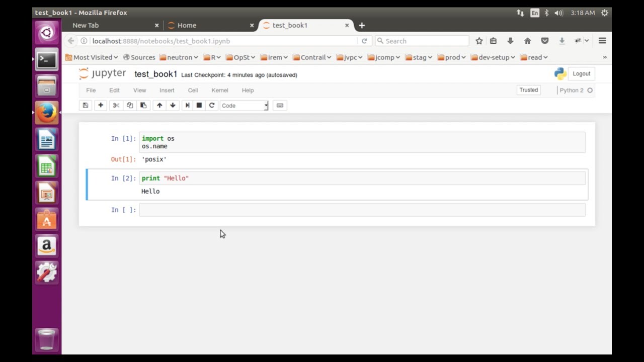
Task: Move selected cell down arrow
Action: [x=173, y=106]
